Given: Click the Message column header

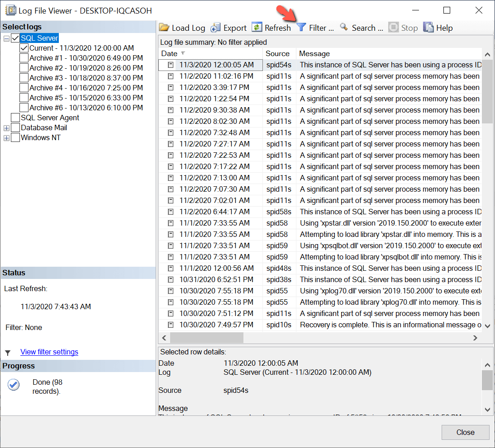Looking at the screenshot, I should point(389,53).
